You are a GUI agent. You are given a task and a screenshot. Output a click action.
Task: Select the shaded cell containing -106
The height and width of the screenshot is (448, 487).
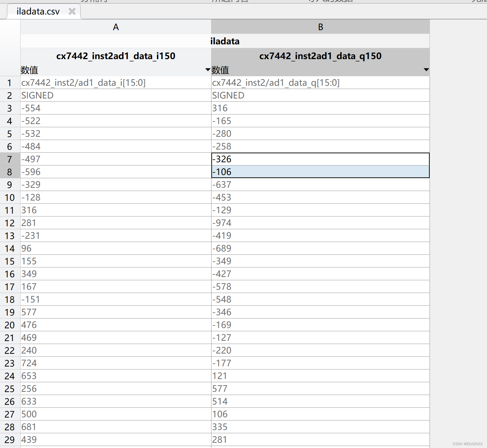(x=320, y=172)
